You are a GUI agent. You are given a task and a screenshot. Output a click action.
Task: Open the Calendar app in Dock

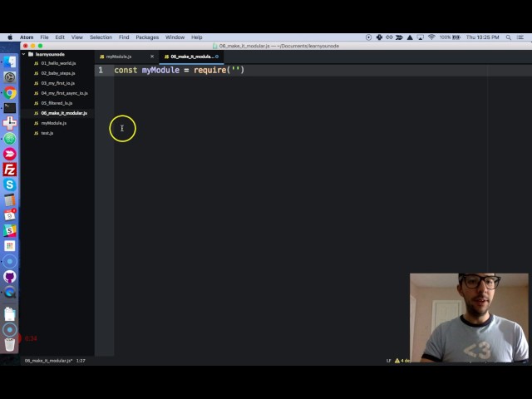tap(9, 215)
